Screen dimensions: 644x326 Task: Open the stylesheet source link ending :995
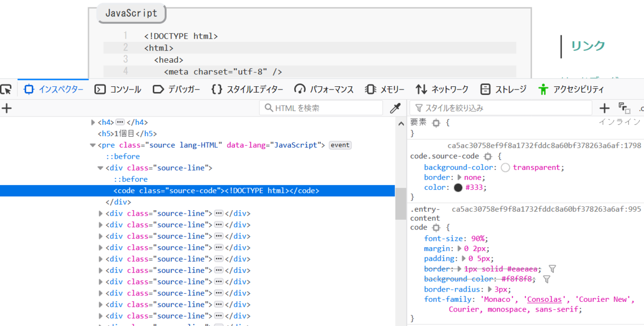click(546, 209)
